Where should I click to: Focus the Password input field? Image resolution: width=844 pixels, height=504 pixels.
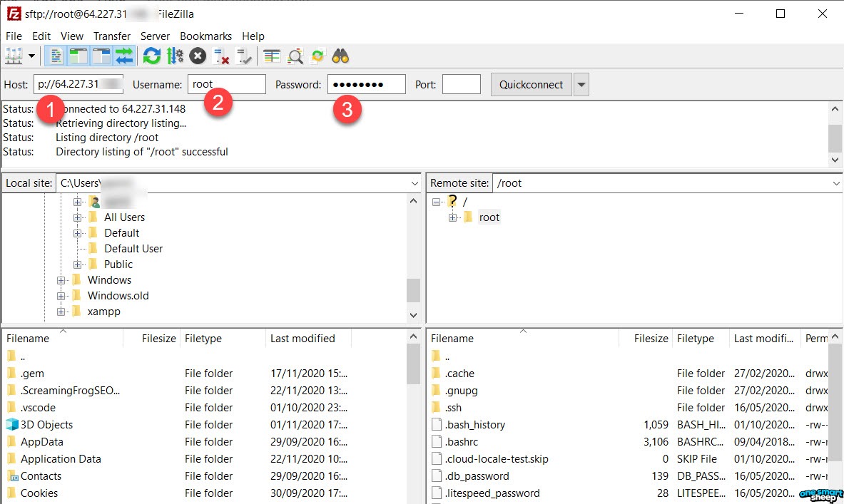(x=367, y=84)
